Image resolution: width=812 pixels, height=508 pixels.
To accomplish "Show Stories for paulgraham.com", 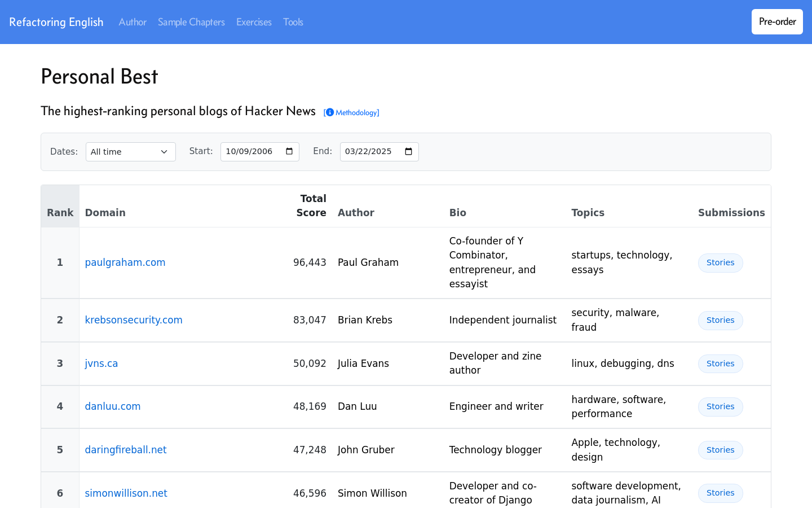I will (x=721, y=263).
